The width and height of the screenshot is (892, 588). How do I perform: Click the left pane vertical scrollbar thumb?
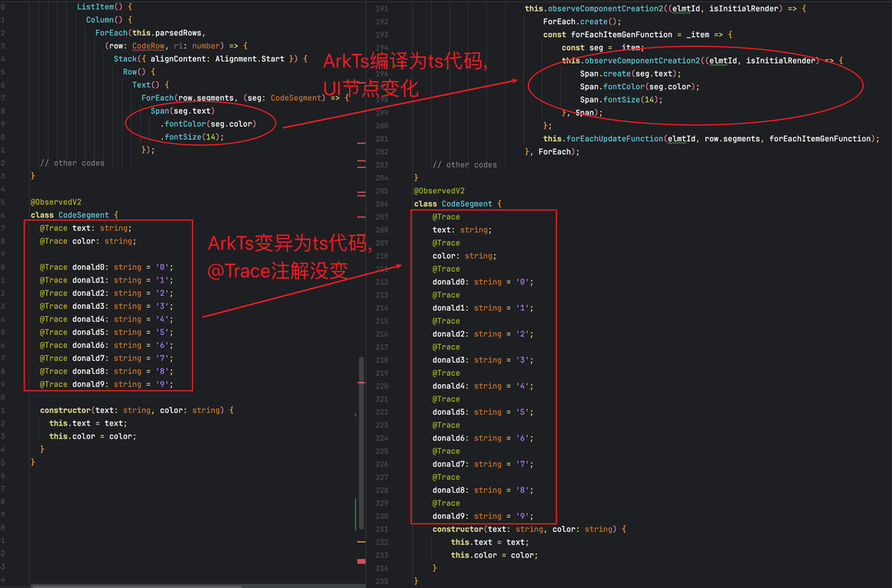pyautogui.click(x=361, y=443)
